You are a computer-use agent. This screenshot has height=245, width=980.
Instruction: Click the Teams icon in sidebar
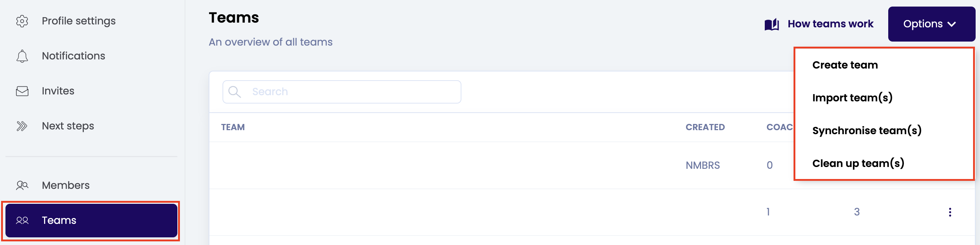click(22, 220)
